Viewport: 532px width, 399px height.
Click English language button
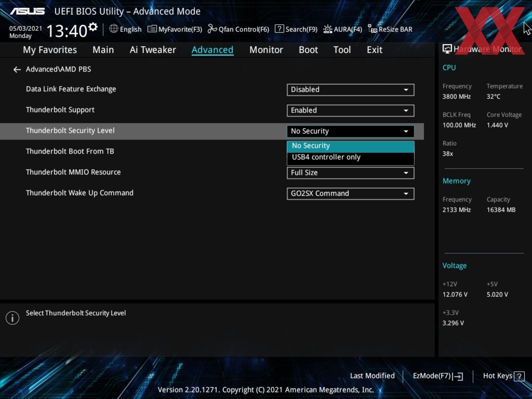coord(126,29)
